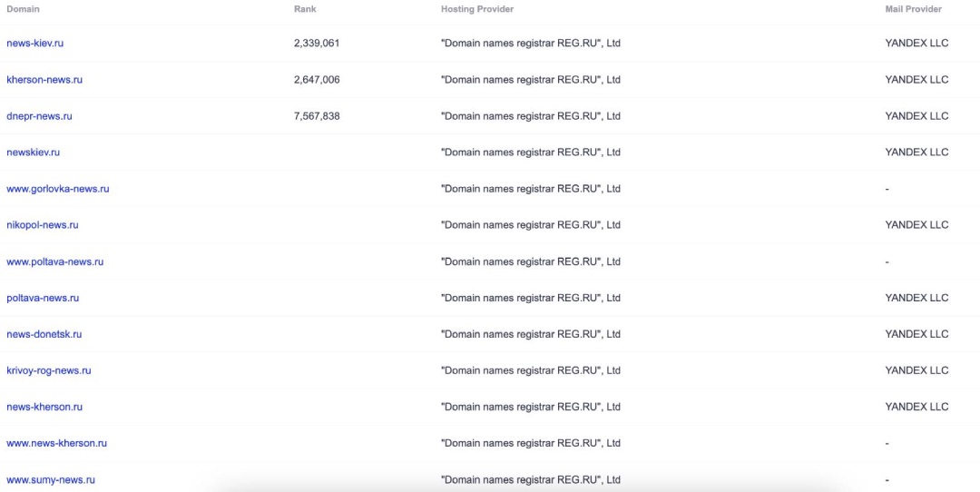
Task: Visit the www.news-kherson.ru link
Action: click(56, 443)
